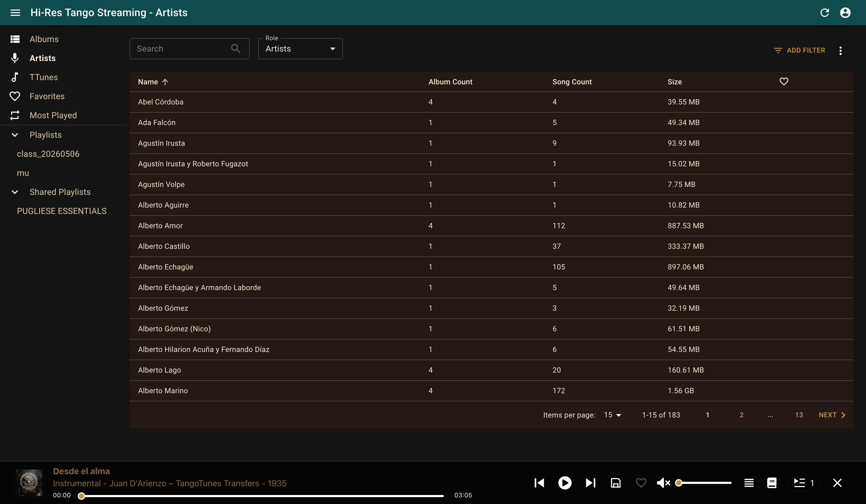The height and width of the screenshot is (504, 866).
Task: Click the save queue icon in the player
Action: (616, 483)
